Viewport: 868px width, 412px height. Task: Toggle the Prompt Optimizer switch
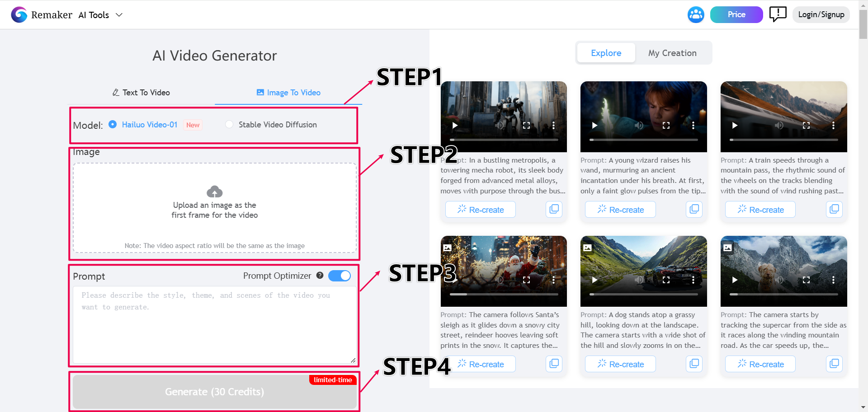(340, 276)
